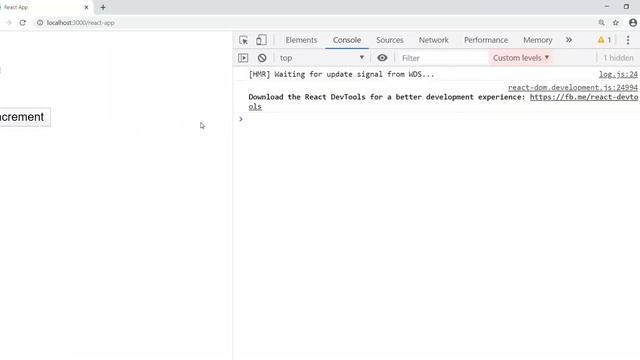Open the Chrome profile avatar icon
The image size is (640, 360).
pyautogui.click(x=633, y=23)
